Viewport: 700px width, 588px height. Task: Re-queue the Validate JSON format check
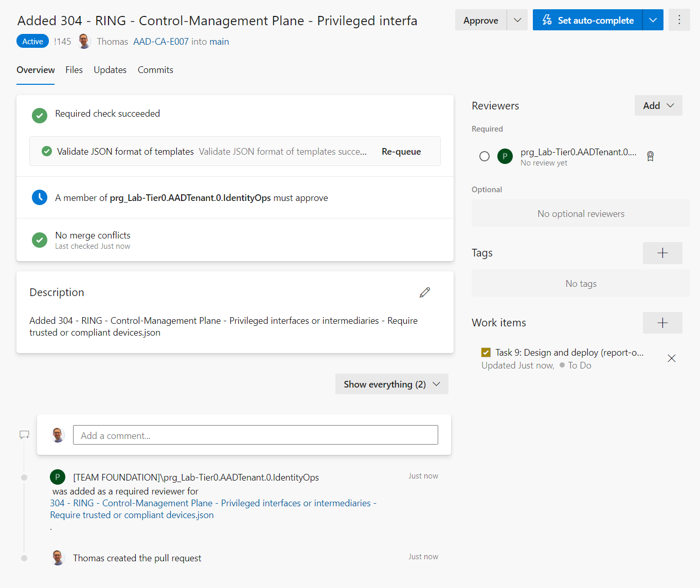(x=401, y=151)
